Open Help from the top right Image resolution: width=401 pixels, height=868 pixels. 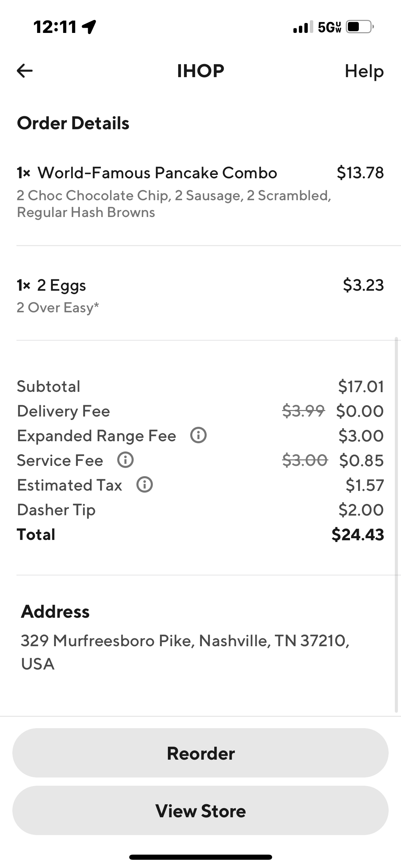[364, 71]
